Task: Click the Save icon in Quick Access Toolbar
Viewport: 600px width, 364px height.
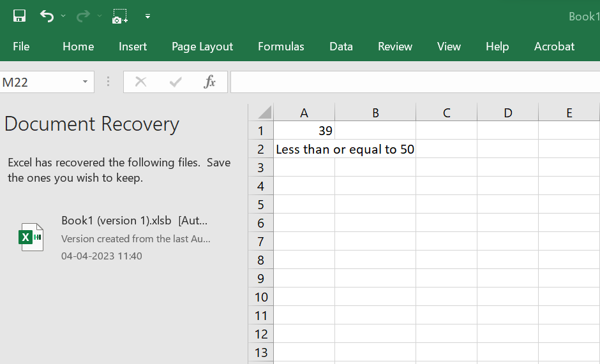Action: [x=19, y=16]
